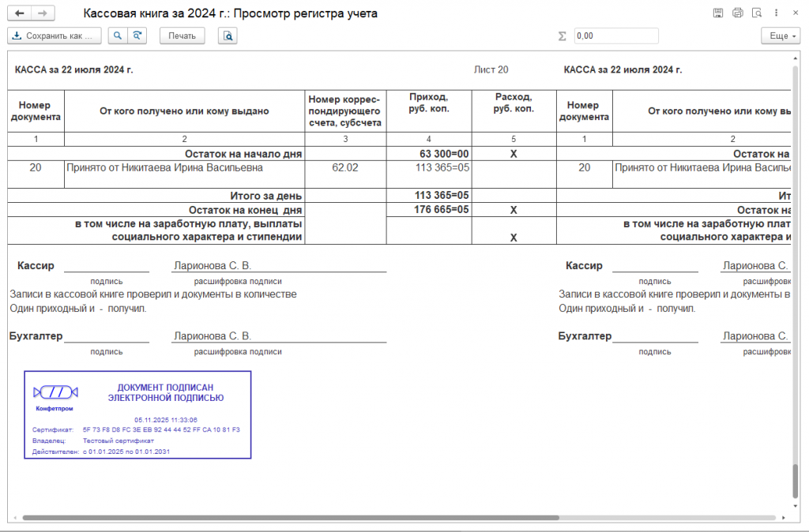The height and width of the screenshot is (532, 809).
Task: Click the electronic signature stamp
Action: point(137,414)
